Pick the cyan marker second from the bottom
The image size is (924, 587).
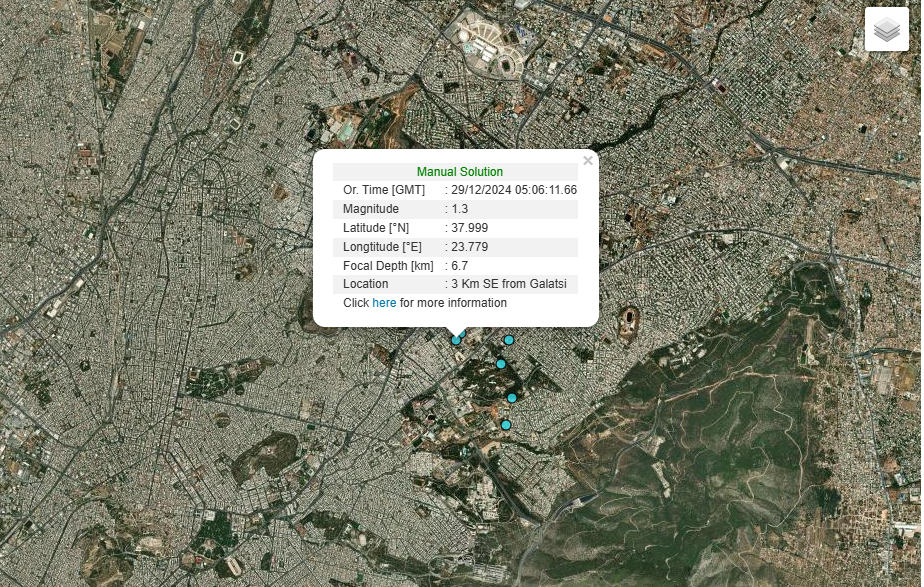[x=512, y=398]
